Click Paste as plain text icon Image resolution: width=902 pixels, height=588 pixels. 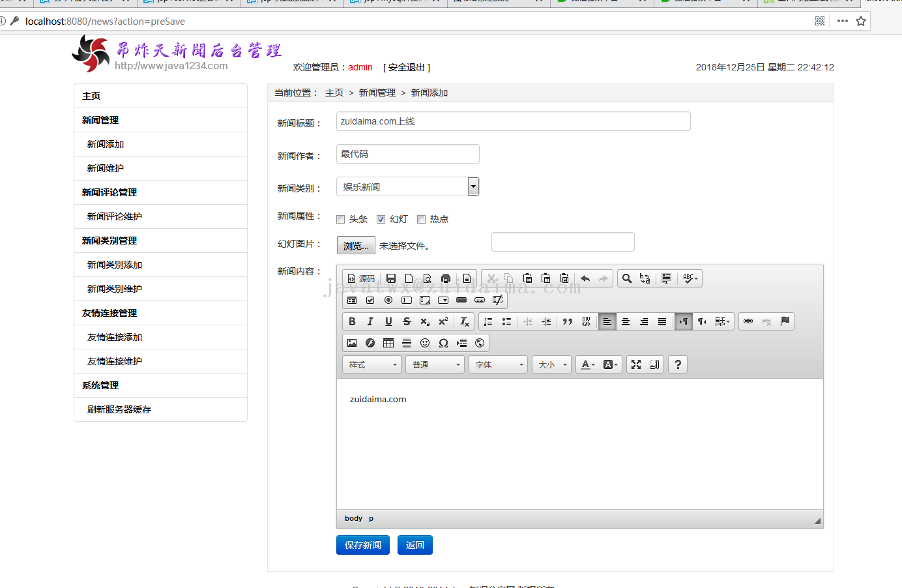click(546, 278)
